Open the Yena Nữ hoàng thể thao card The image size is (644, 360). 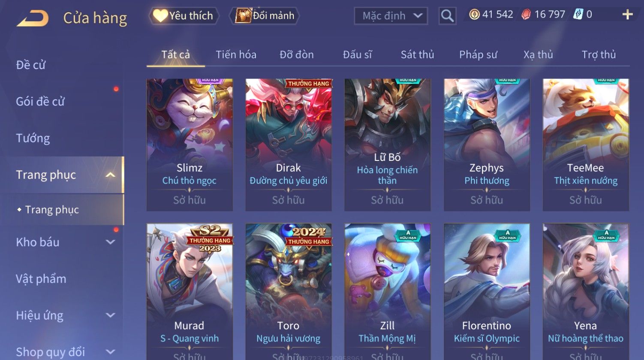coord(586,291)
